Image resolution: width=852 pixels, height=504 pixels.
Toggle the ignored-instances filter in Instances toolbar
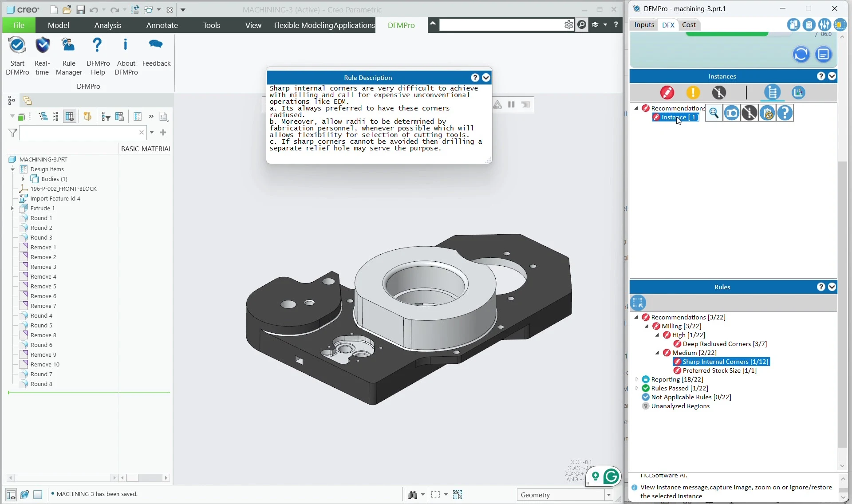coord(719,93)
